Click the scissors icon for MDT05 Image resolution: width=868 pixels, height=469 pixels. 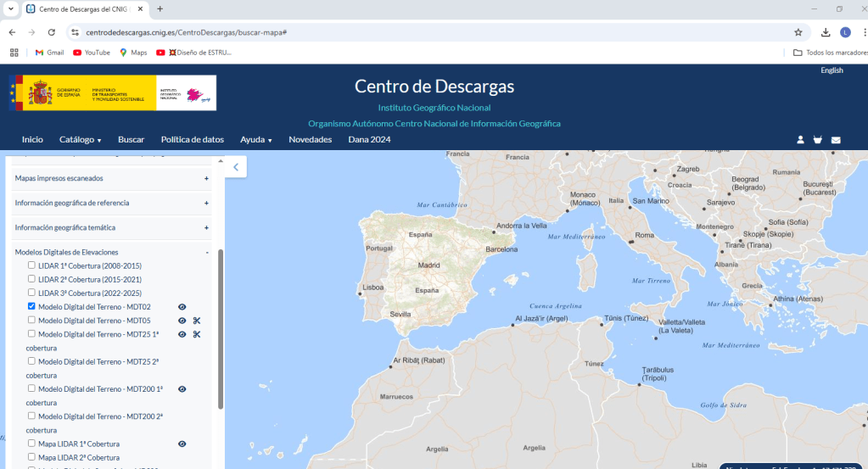(196, 321)
